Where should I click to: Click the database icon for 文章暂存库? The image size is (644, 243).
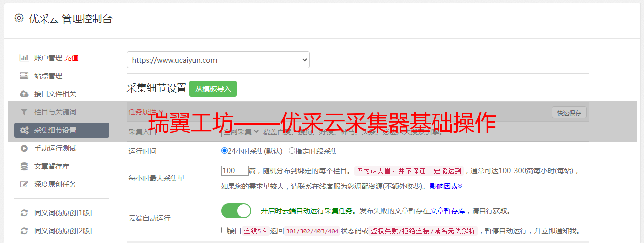click(24, 166)
